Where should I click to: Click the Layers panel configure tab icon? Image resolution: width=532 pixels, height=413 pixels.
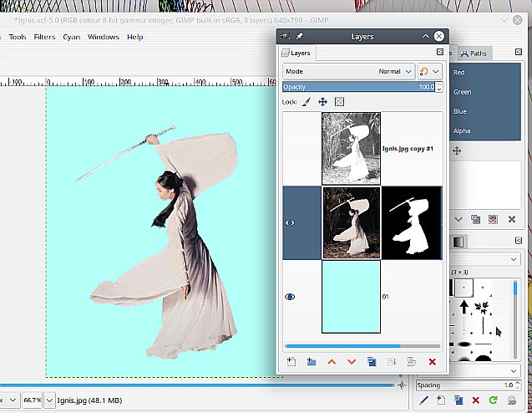(439, 53)
